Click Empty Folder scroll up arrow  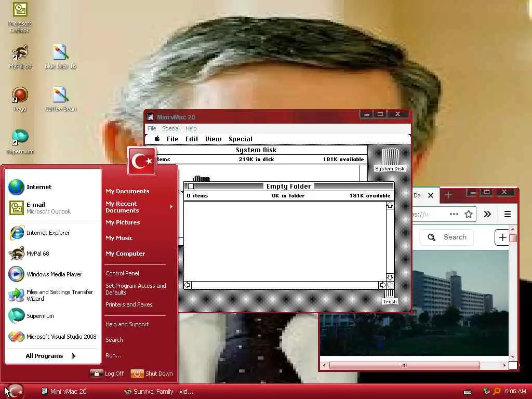pos(390,205)
